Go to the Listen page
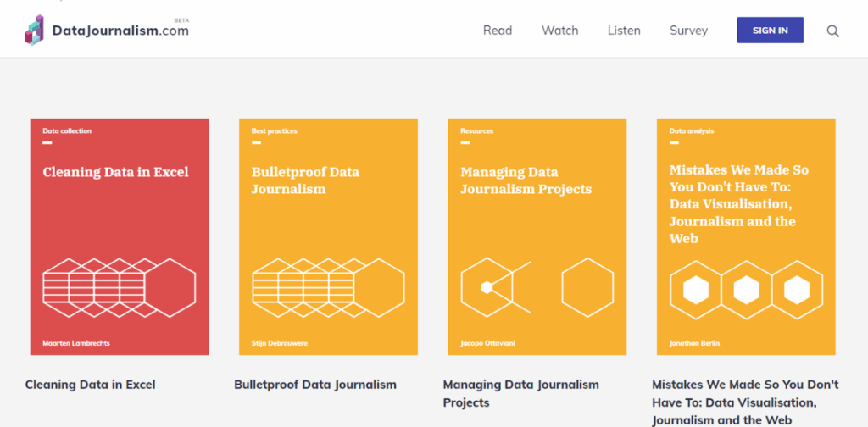This screenshot has width=868, height=427. pos(624,30)
